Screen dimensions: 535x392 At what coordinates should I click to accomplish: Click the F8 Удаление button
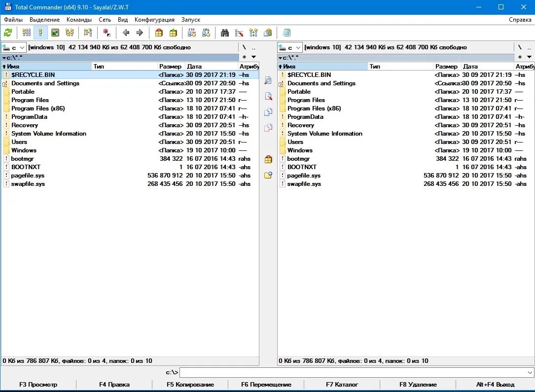tap(418, 385)
